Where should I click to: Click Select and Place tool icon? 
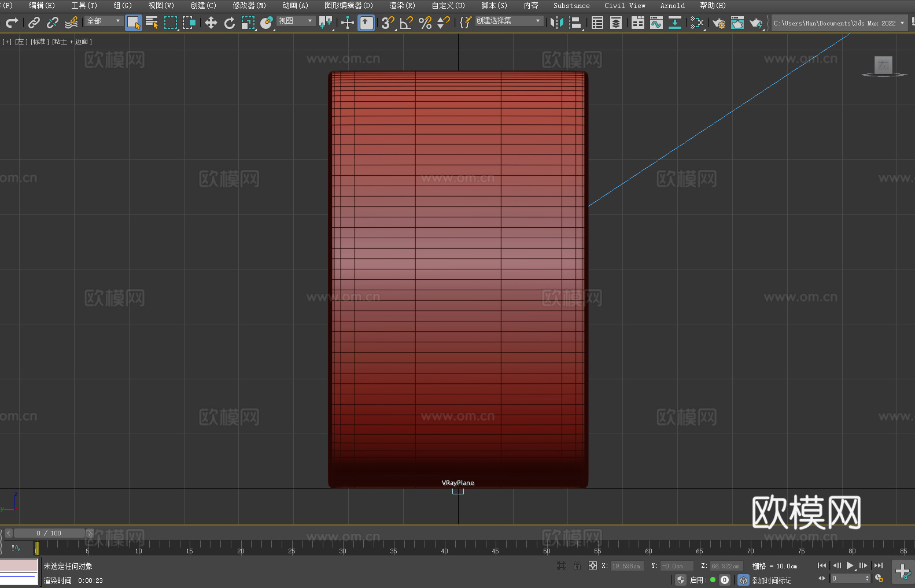[267, 23]
